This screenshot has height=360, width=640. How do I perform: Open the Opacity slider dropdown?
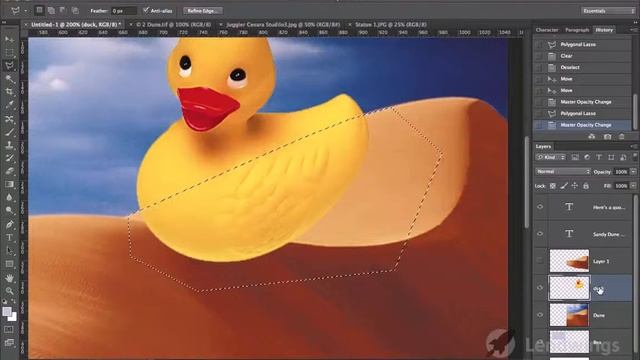tap(633, 172)
